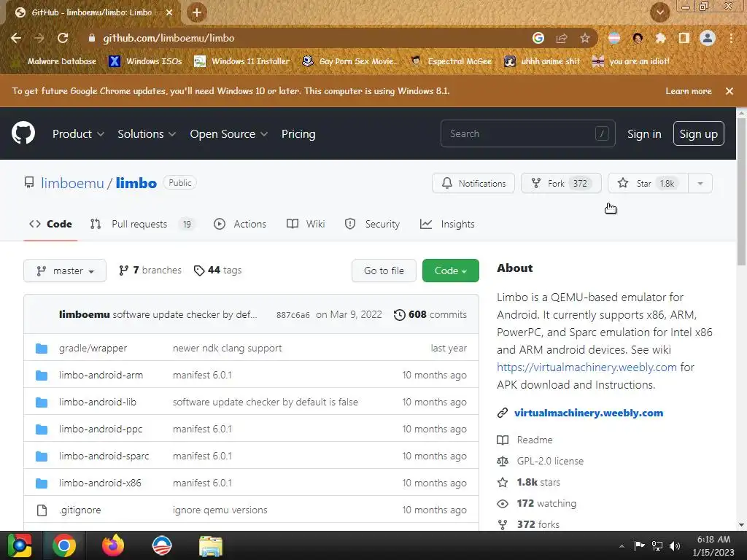Open a new browser tab with plus
Viewport: 747px width, 560px height.
[x=197, y=12]
